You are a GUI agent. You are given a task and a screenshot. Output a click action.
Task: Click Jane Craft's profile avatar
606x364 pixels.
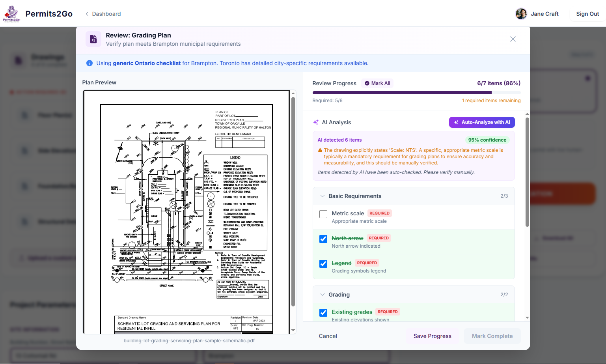click(x=521, y=14)
